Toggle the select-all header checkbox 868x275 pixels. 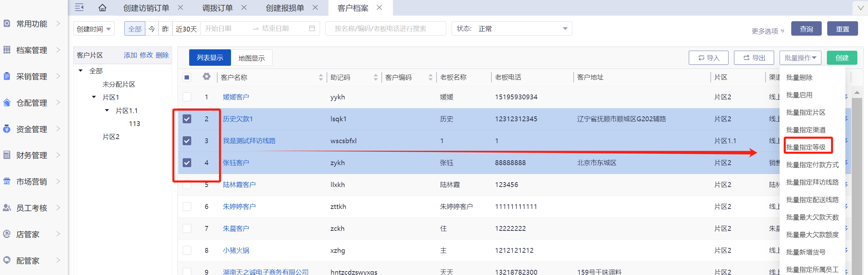[187, 77]
